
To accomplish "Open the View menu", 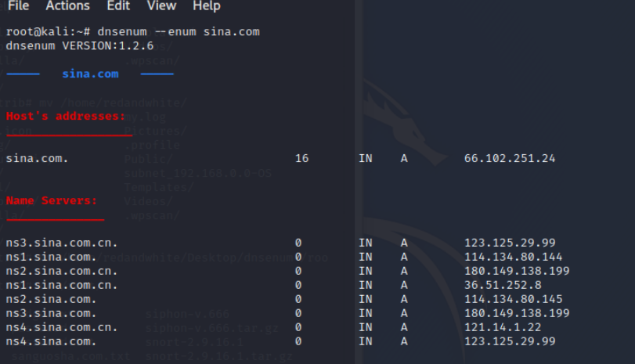I will [161, 5].
